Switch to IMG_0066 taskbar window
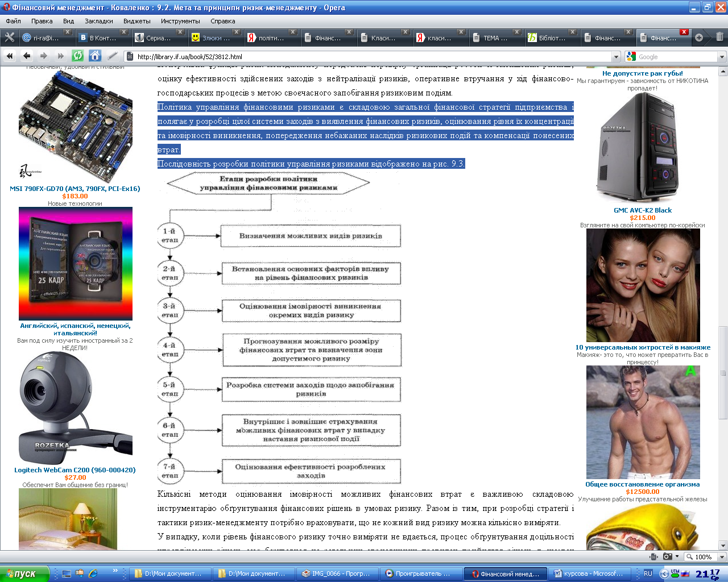 pyautogui.click(x=337, y=573)
